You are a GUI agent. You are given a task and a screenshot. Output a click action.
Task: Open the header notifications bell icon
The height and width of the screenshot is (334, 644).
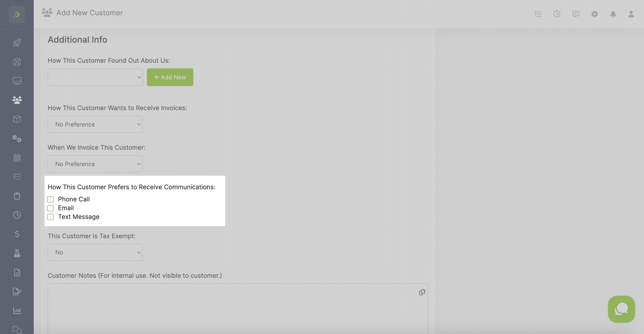613,14
